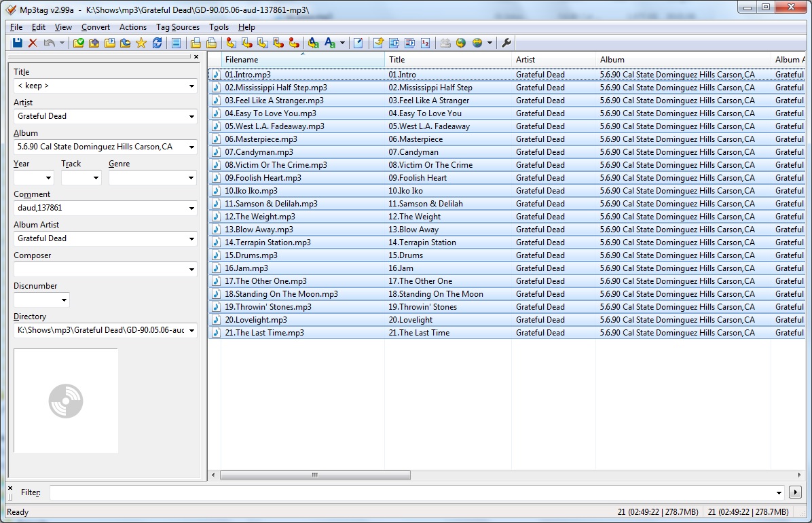This screenshot has width=812, height=523.
Task: Click the Tag to Tag converter icon
Action: click(x=293, y=43)
